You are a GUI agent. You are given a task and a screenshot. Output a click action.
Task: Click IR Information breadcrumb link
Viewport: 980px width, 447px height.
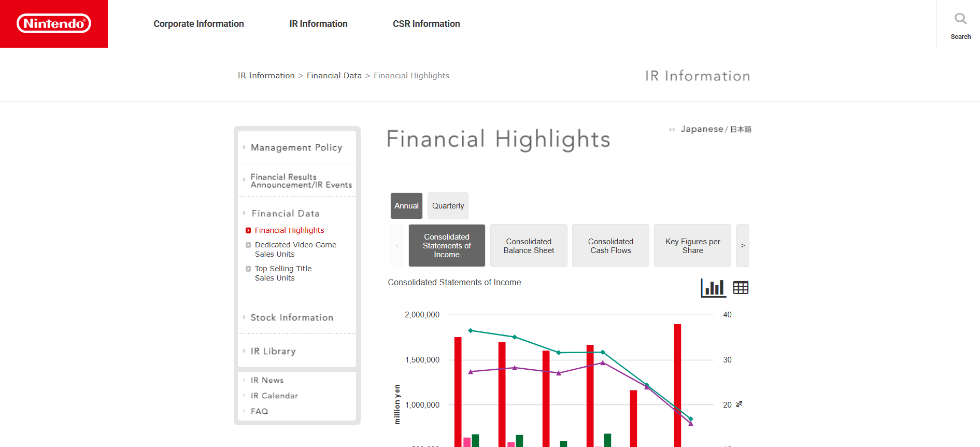click(x=266, y=76)
